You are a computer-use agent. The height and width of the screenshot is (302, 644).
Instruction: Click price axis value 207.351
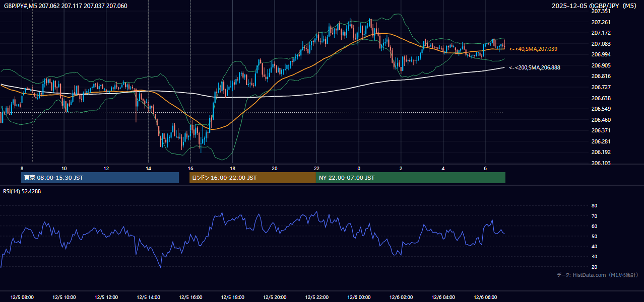[x=601, y=11]
